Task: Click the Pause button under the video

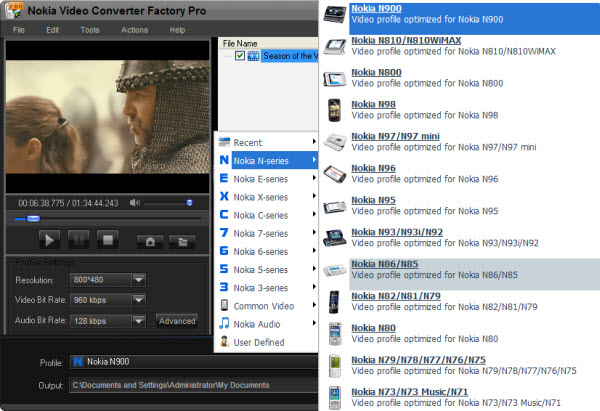Action: (x=78, y=240)
